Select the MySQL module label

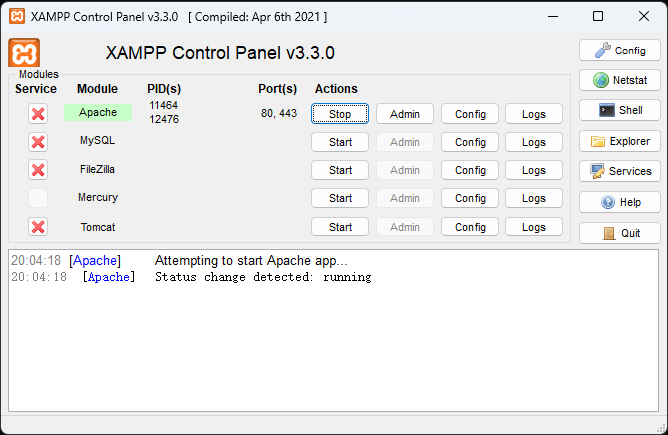(x=98, y=141)
